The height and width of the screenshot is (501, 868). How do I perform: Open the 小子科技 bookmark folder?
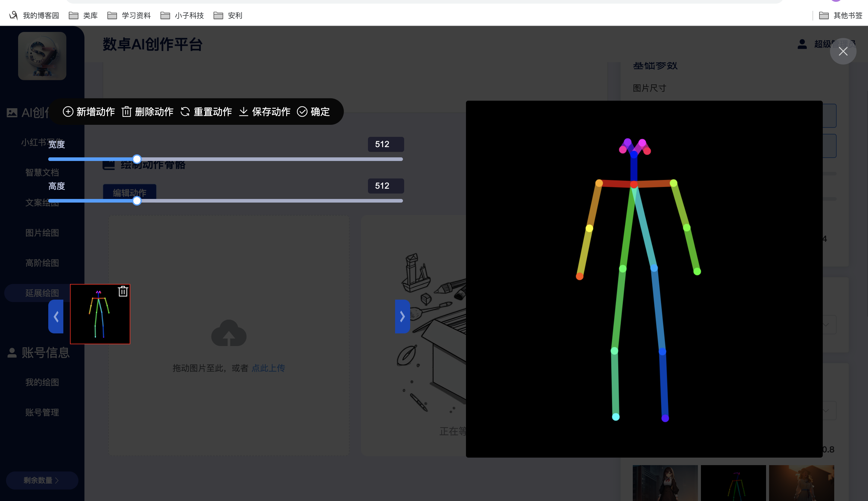pyautogui.click(x=182, y=15)
